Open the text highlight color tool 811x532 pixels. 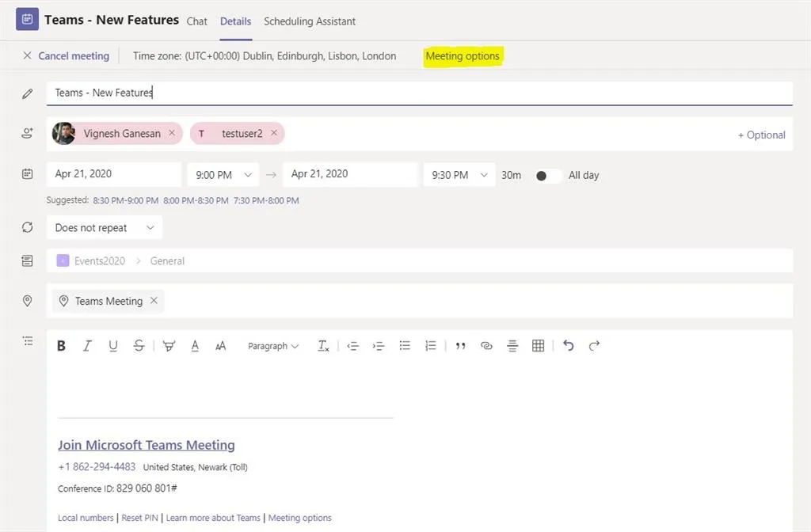click(x=169, y=346)
